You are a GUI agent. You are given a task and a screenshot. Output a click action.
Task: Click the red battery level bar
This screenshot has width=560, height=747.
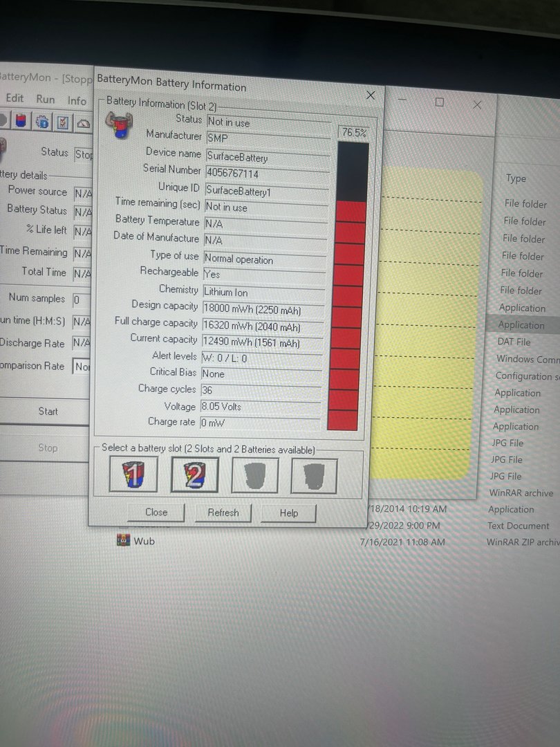point(351,315)
